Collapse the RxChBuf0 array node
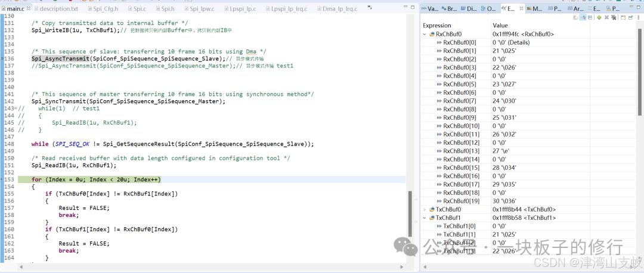 coord(425,35)
